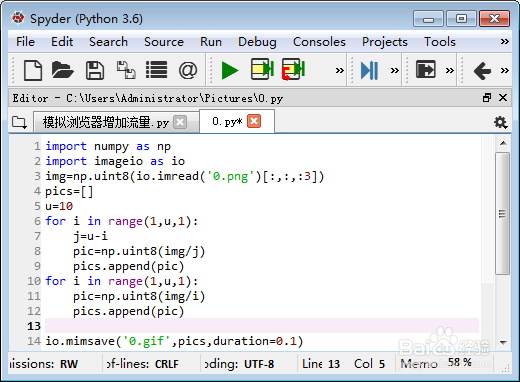520x382 pixels.
Task: Open the Run menu
Action: coord(211,42)
